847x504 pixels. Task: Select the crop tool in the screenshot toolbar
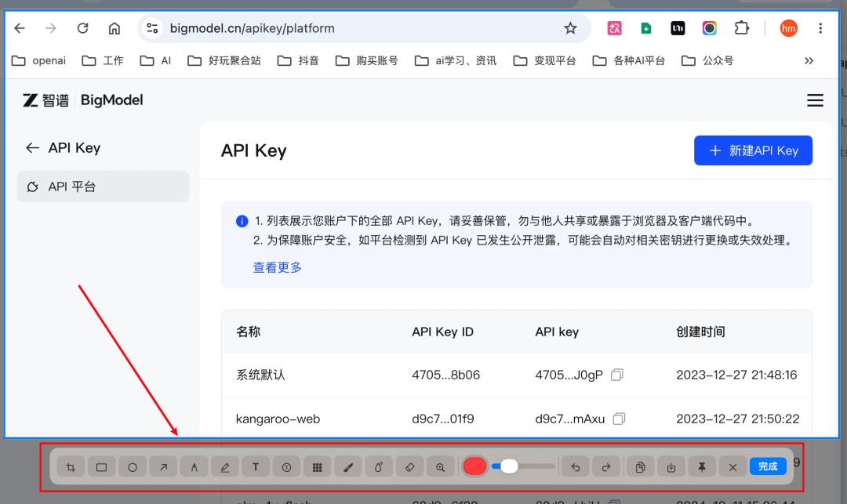point(71,467)
